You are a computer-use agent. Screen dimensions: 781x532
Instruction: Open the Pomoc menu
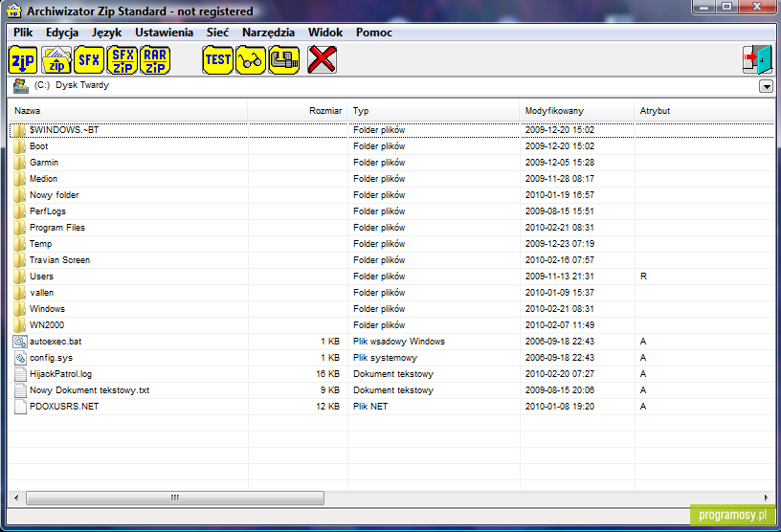click(374, 33)
